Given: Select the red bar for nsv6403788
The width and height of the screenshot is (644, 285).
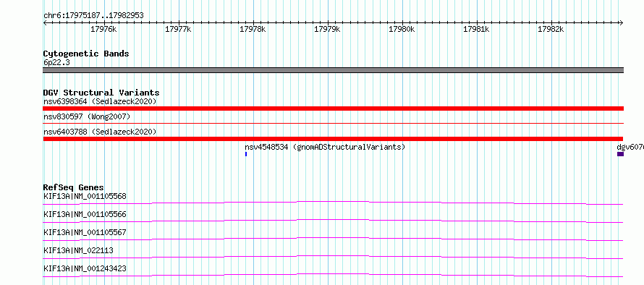Looking at the screenshot, I should click(333, 139).
